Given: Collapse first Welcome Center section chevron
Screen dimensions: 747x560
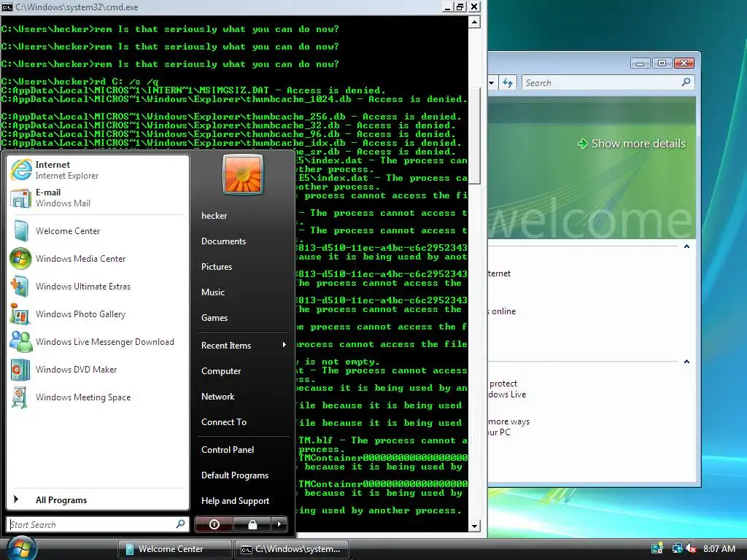Looking at the screenshot, I should (x=686, y=246).
